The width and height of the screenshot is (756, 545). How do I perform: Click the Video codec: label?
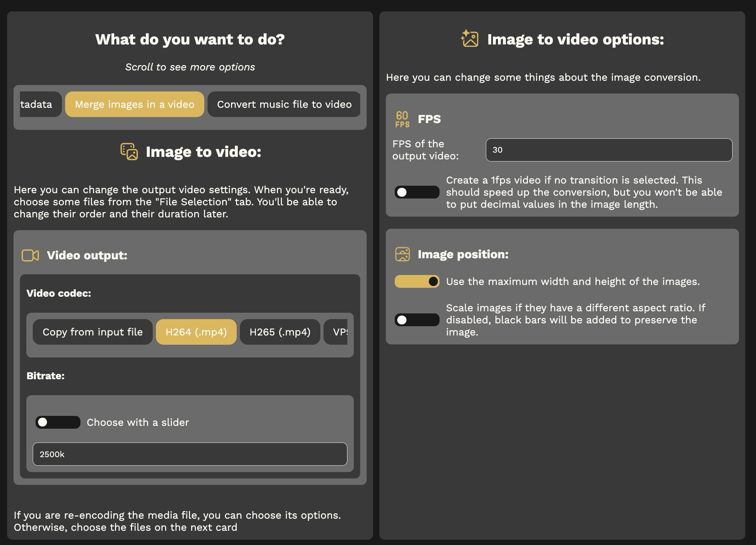click(x=59, y=293)
